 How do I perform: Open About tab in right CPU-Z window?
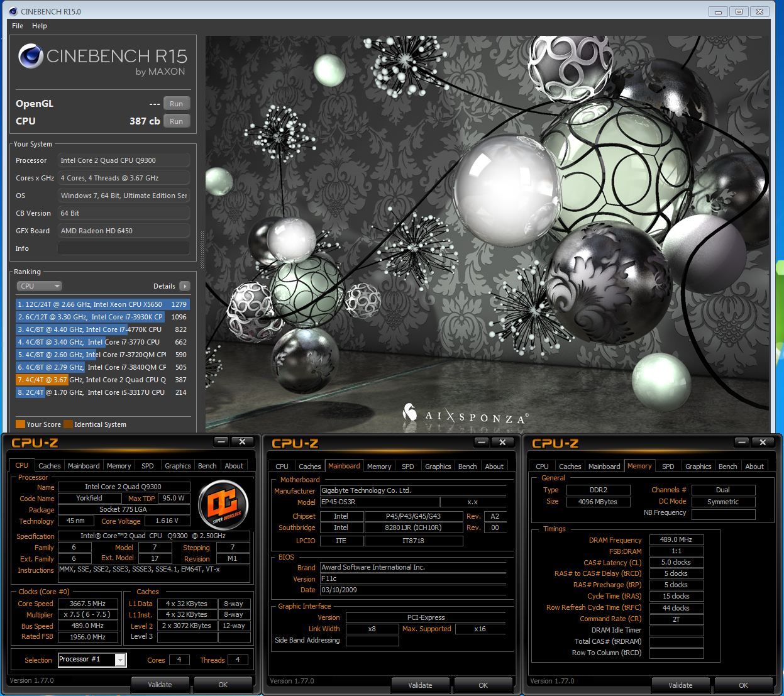tap(754, 467)
